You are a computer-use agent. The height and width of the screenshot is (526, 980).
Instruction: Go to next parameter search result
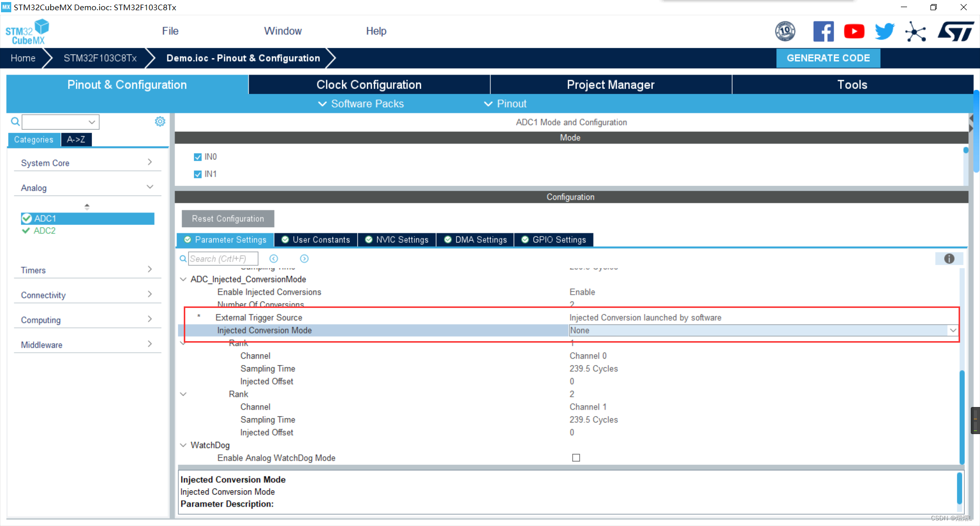click(304, 259)
